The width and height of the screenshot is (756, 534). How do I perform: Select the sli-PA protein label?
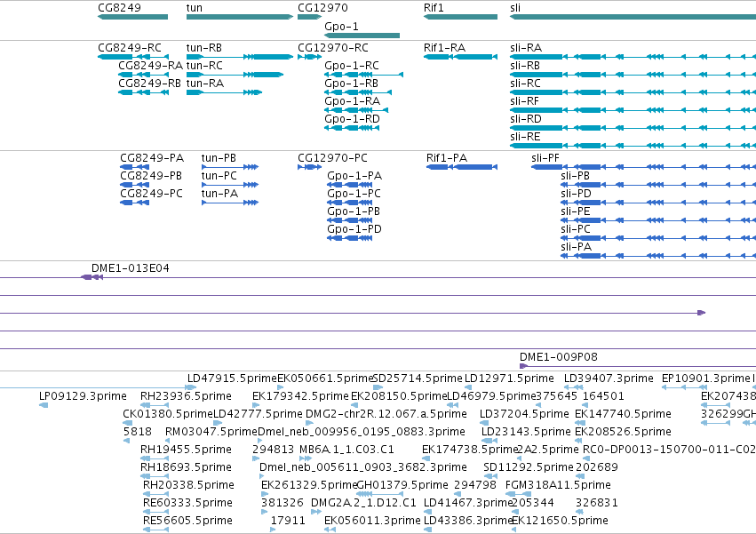pyautogui.click(x=577, y=247)
